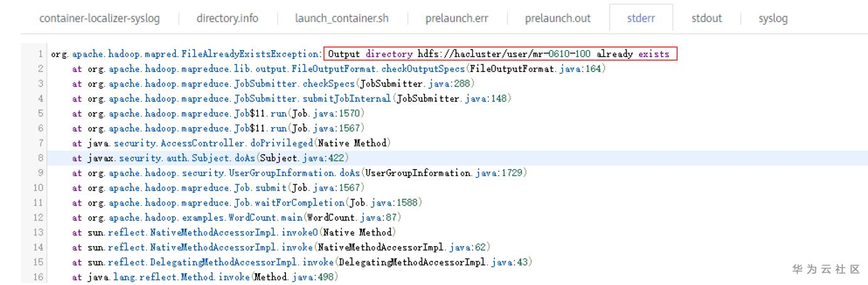Image resolution: width=868 pixels, height=285 pixels.
Task: Click line number 16 in the gutter
Action: point(40,277)
